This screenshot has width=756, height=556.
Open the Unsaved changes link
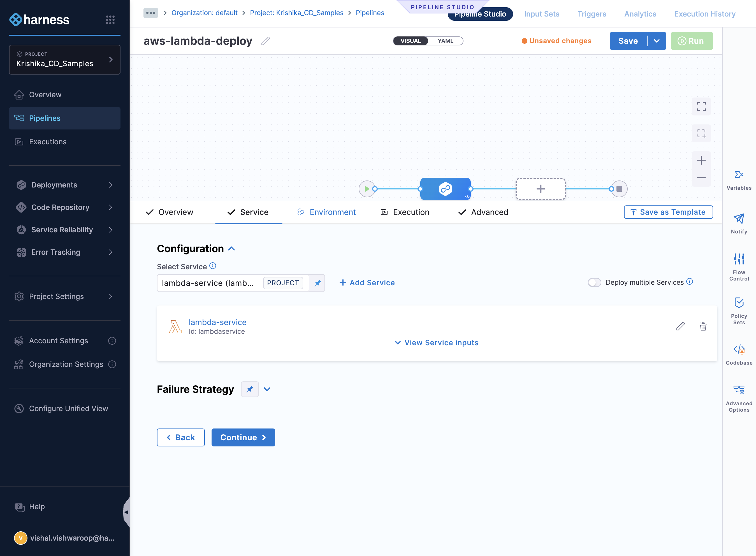coord(560,41)
